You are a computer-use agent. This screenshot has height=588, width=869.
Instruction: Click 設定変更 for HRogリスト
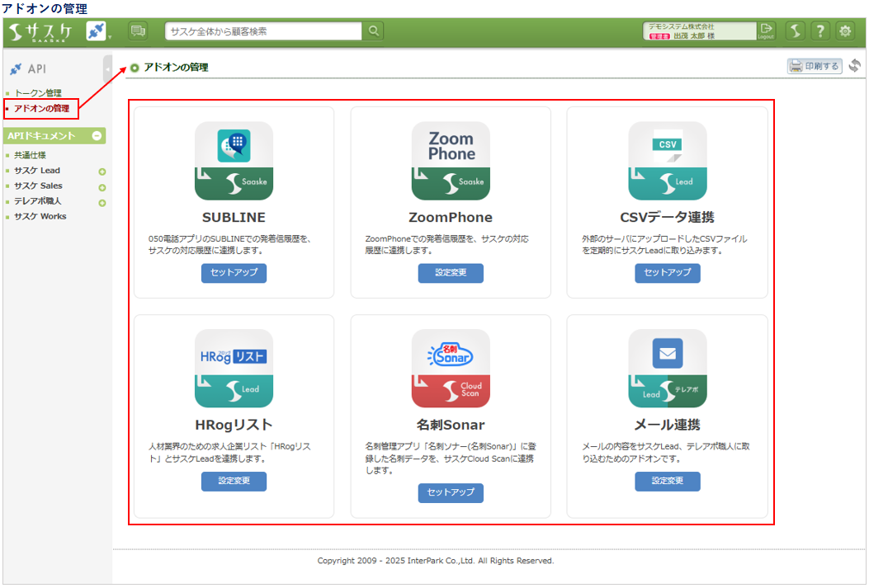pyautogui.click(x=234, y=481)
